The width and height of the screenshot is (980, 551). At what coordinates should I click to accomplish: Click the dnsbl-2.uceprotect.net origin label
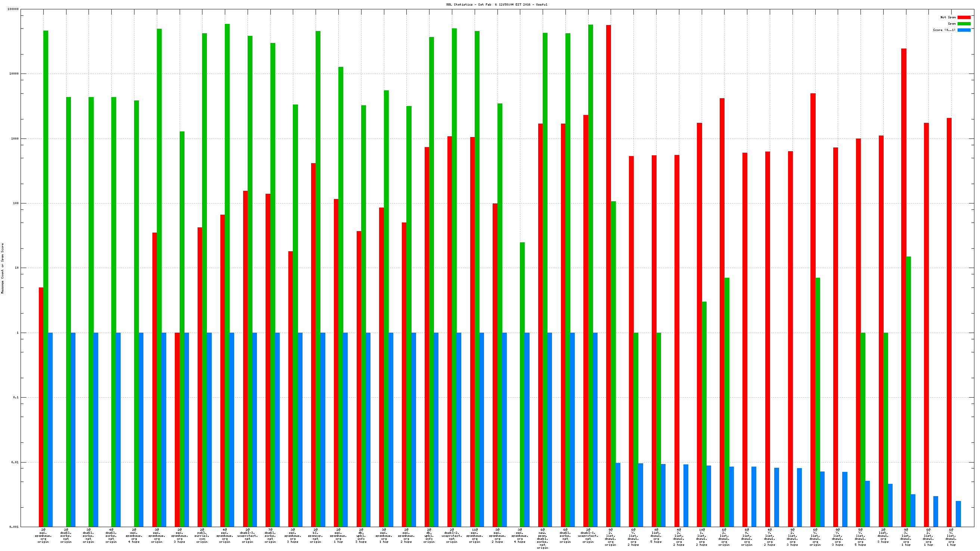click(x=452, y=535)
